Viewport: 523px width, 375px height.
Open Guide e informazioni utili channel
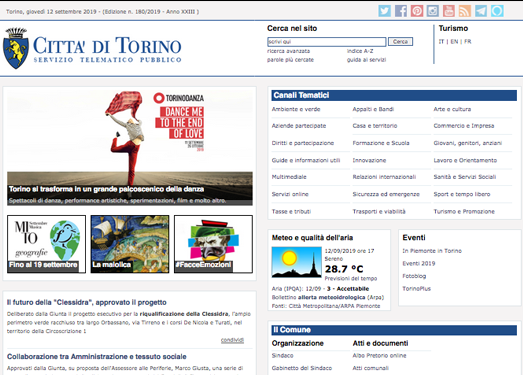(x=306, y=160)
